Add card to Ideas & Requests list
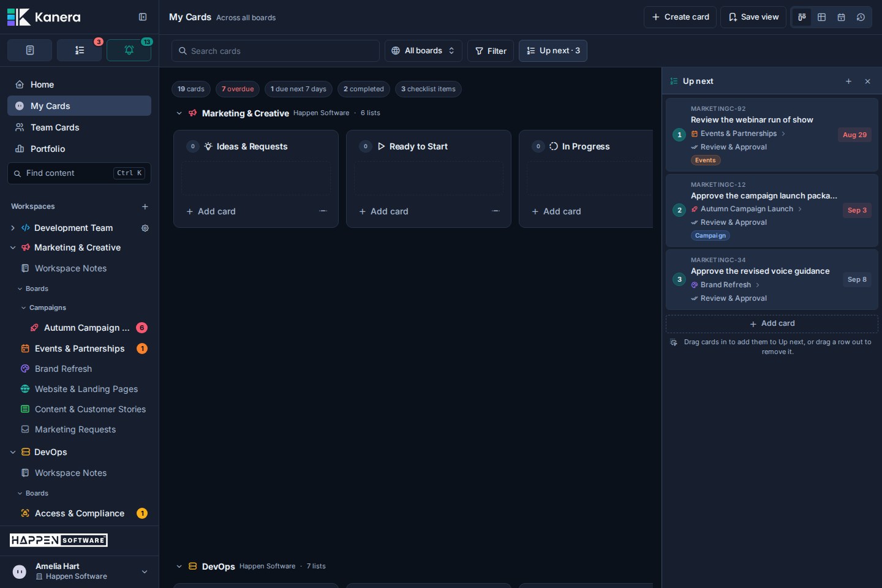The width and height of the screenshot is (882, 588). (211, 211)
